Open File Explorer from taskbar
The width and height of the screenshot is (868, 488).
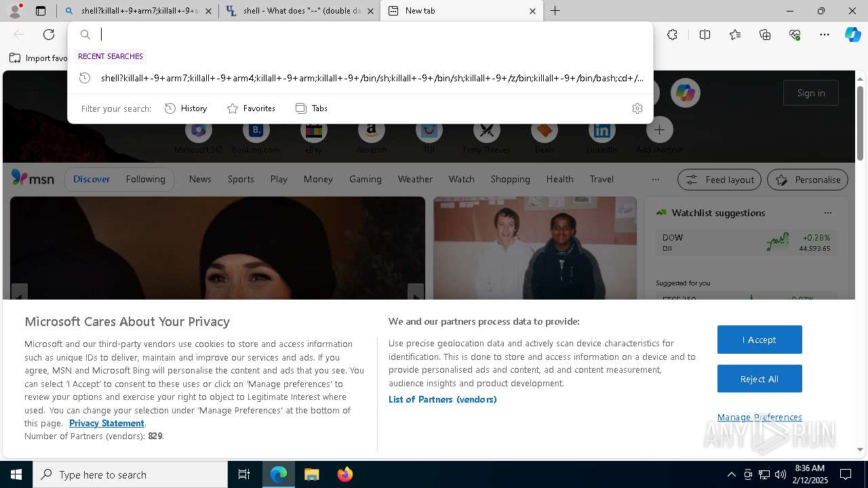click(x=311, y=474)
